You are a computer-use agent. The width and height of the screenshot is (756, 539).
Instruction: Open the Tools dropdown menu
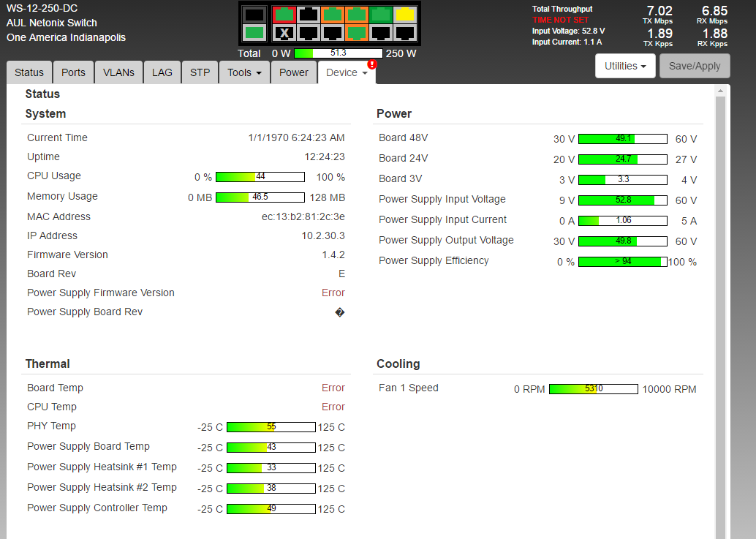pos(244,72)
